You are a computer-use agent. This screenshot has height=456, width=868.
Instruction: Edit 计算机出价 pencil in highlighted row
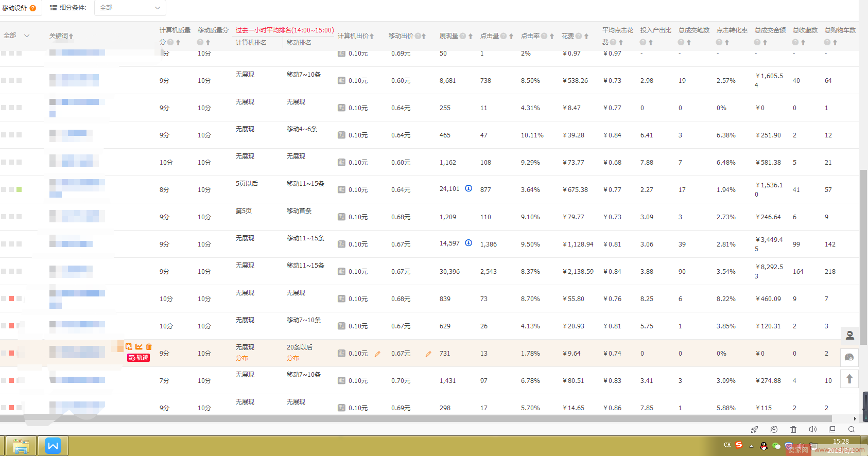click(x=377, y=354)
